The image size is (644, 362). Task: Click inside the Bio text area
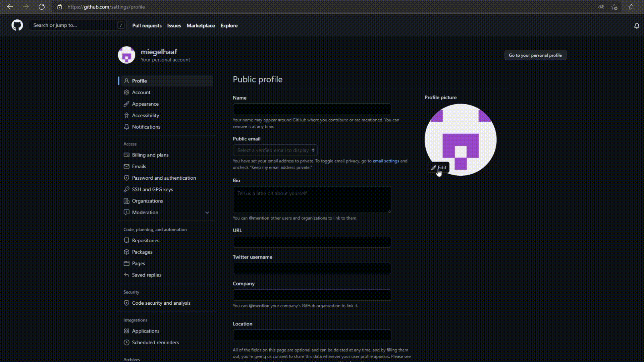312,199
